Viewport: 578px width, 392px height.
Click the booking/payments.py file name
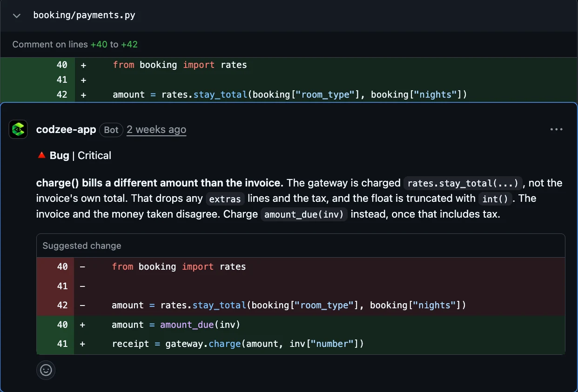pyautogui.click(x=84, y=15)
